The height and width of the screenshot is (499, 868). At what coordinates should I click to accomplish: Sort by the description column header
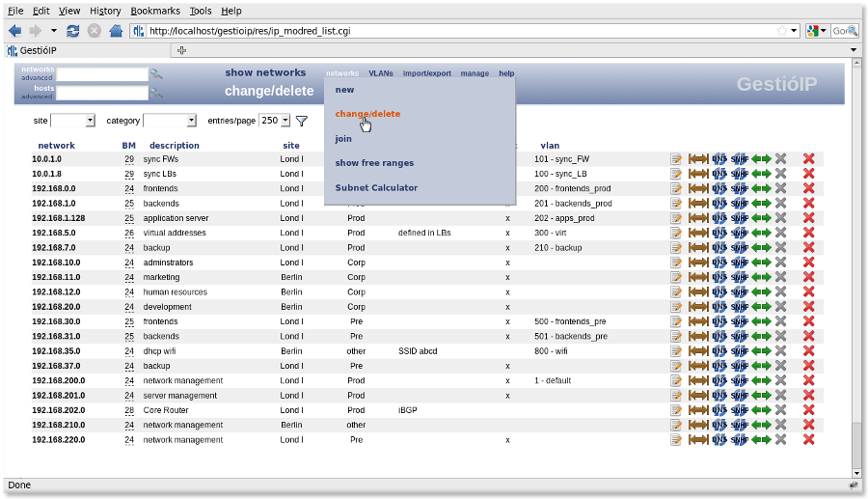174,146
